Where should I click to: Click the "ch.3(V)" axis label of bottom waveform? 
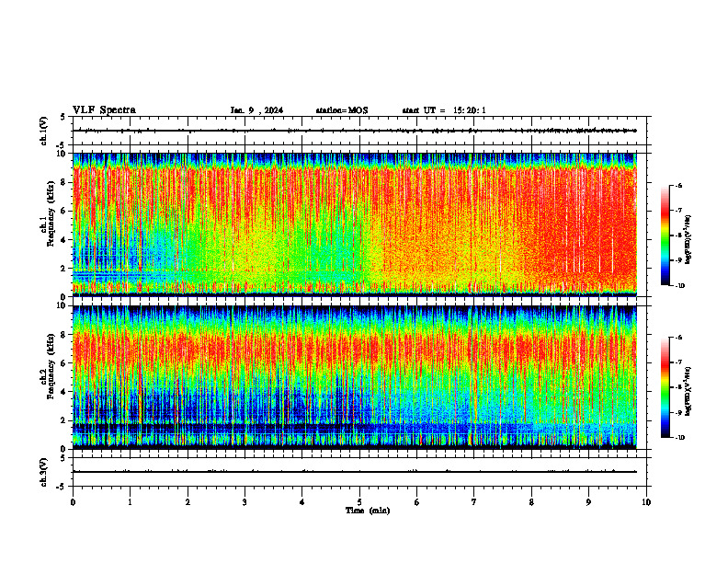[44, 472]
